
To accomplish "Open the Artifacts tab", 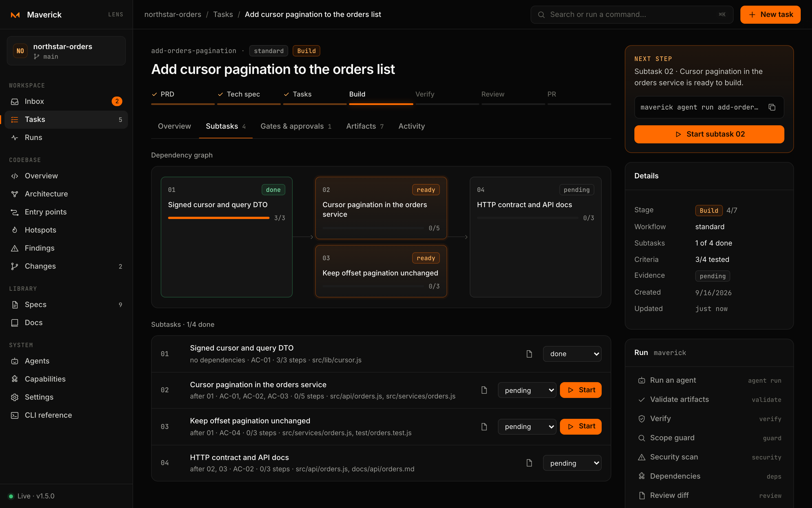I will click(x=365, y=126).
